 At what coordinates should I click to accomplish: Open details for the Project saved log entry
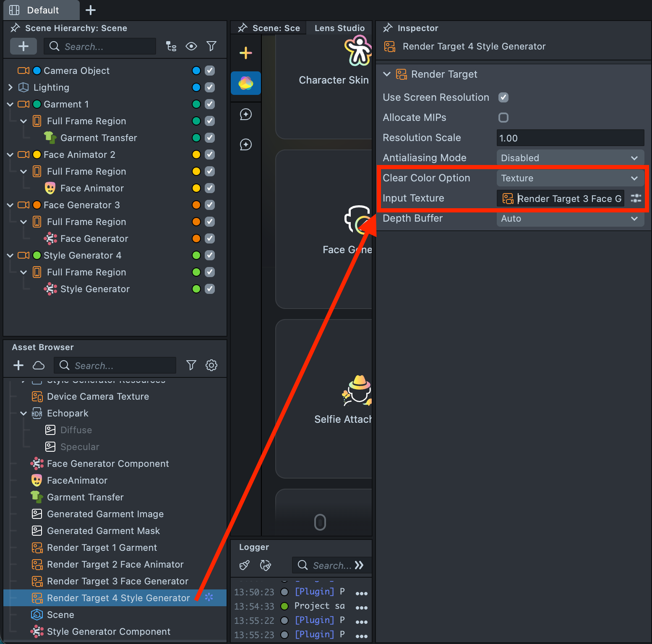tap(362, 607)
